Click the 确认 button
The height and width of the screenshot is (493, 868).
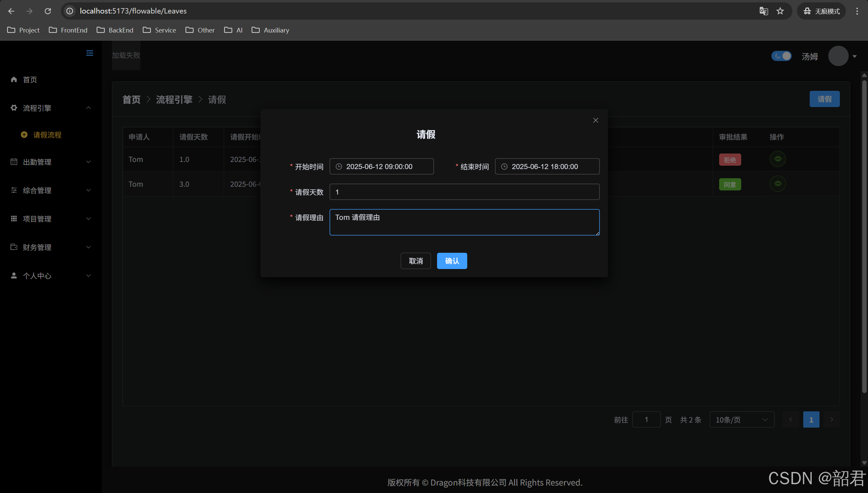[452, 261]
